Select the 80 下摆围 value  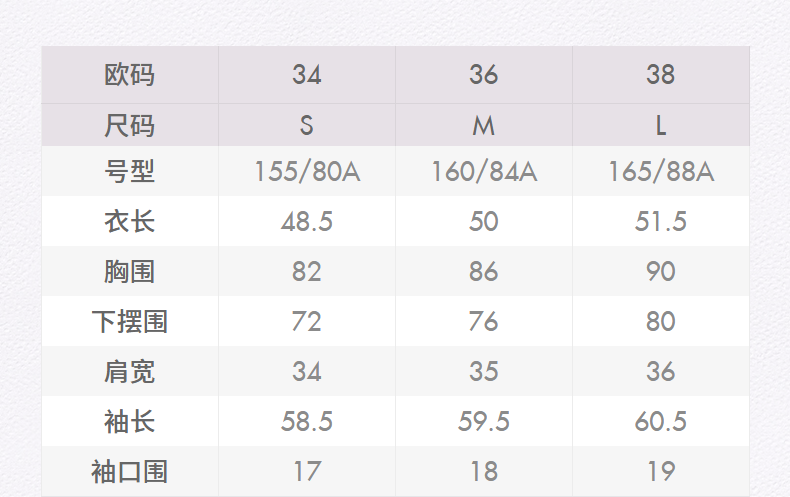click(661, 321)
